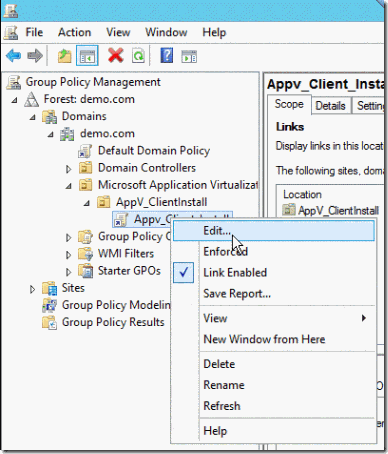
Task: Expand the Starter GPOs node
Action: click(68, 272)
